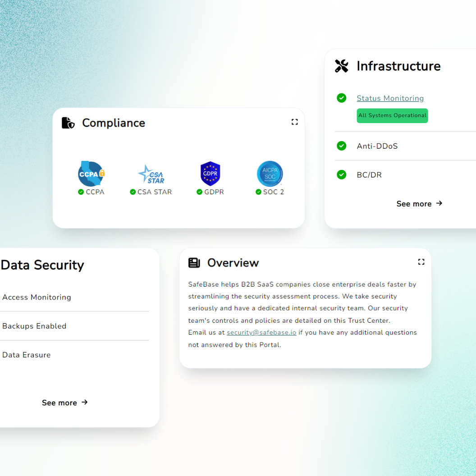Image resolution: width=476 pixels, height=476 pixels.
Task: Select the AICPA SOC 2 badge
Action: click(x=270, y=174)
